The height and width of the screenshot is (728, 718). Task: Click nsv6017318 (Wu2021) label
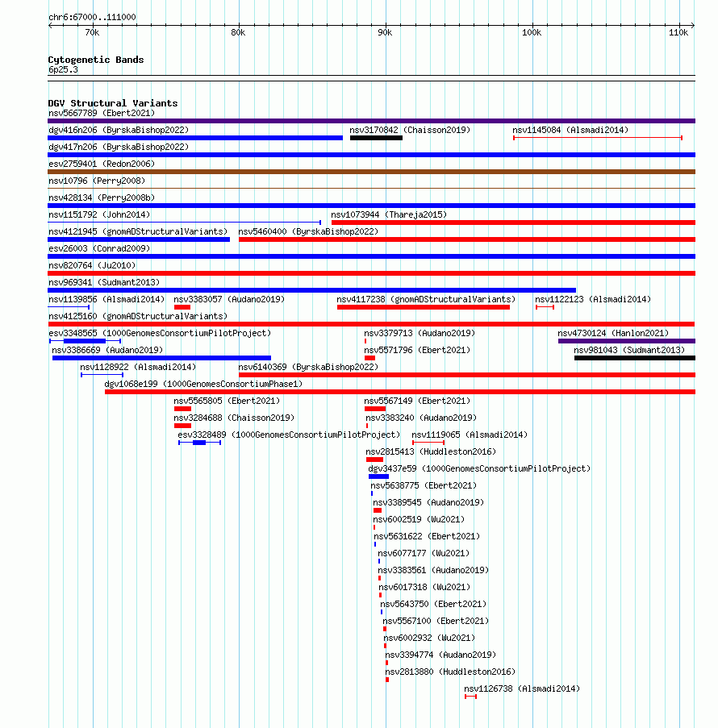coord(424,588)
